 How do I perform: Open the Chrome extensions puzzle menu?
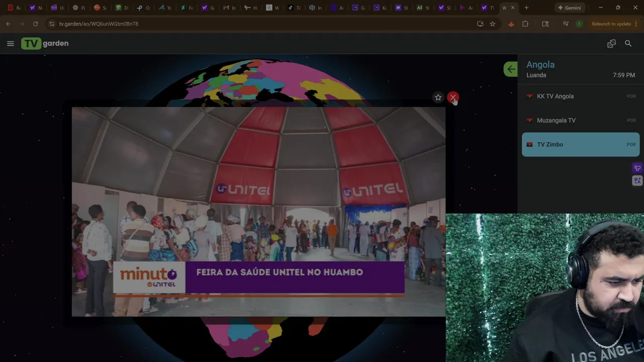525,24
